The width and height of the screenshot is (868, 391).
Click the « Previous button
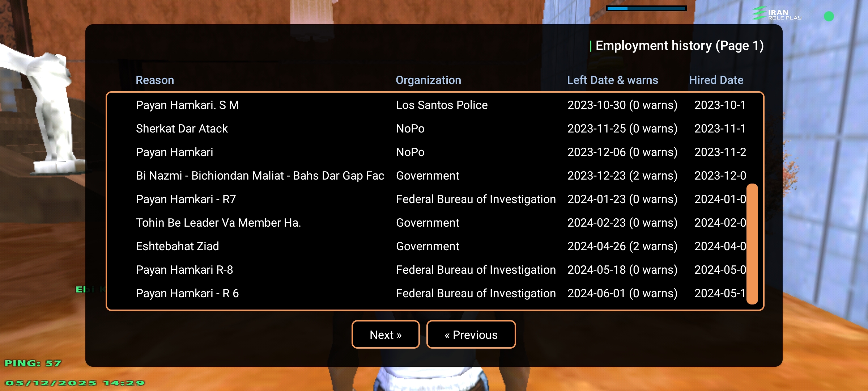coord(471,335)
